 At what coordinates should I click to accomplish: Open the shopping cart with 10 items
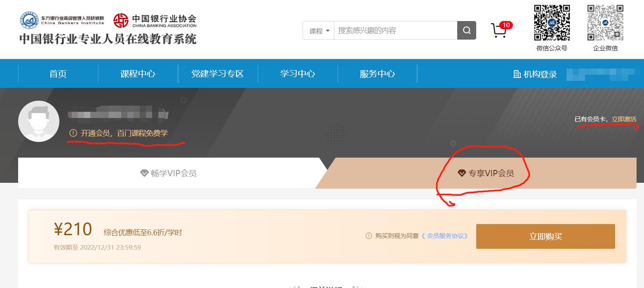tap(500, 31)
